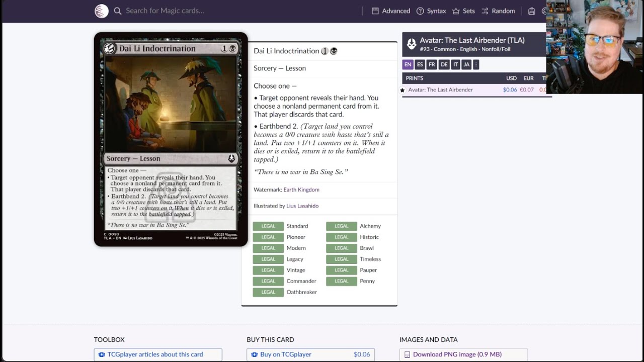Click the Oathbreaker LEGAL badge

point(268,293)
